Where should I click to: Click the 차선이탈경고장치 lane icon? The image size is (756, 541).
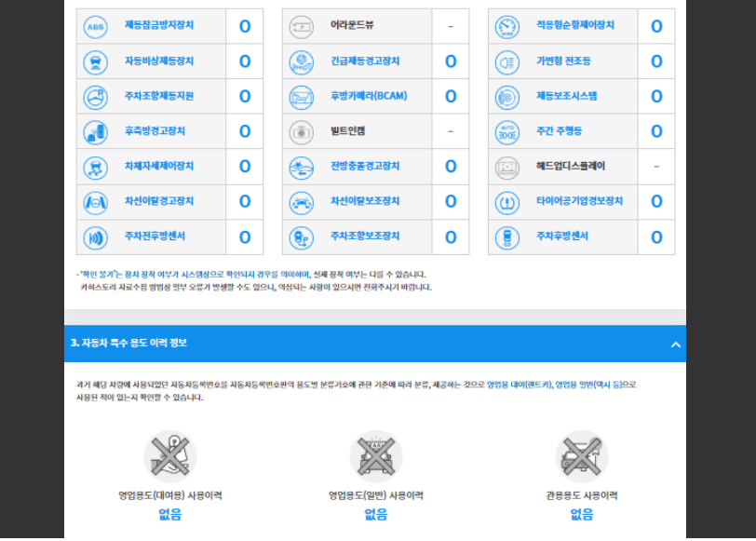click(96, 203)
